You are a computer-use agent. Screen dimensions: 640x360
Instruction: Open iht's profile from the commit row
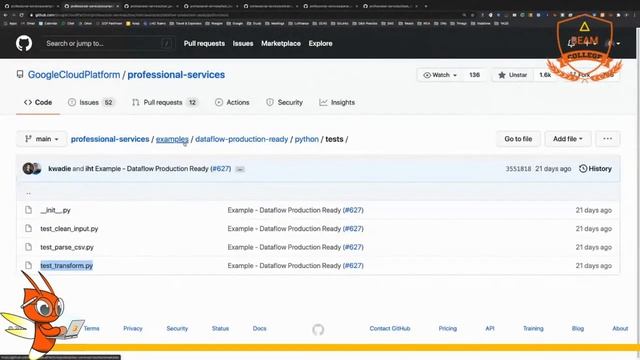pos(89,169)
